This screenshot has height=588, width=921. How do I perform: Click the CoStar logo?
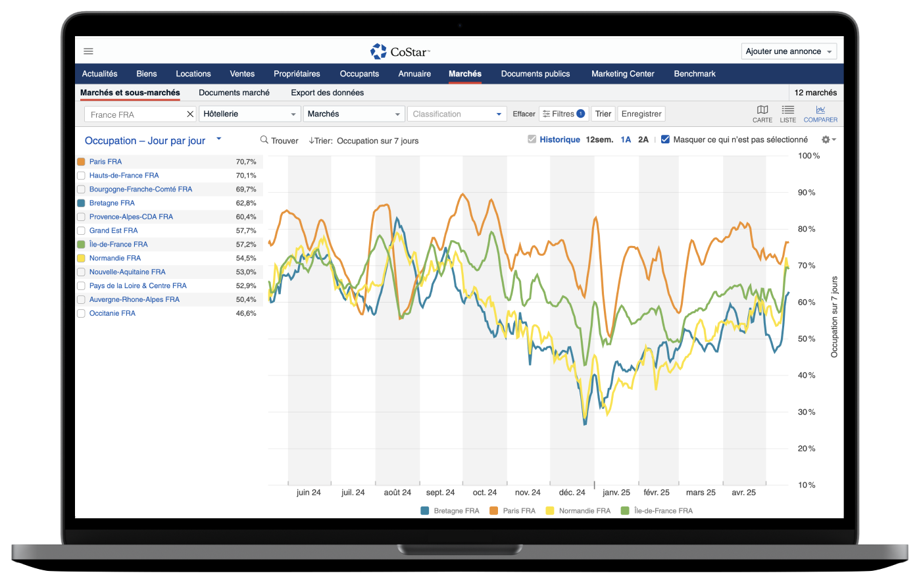click(400, 51)
